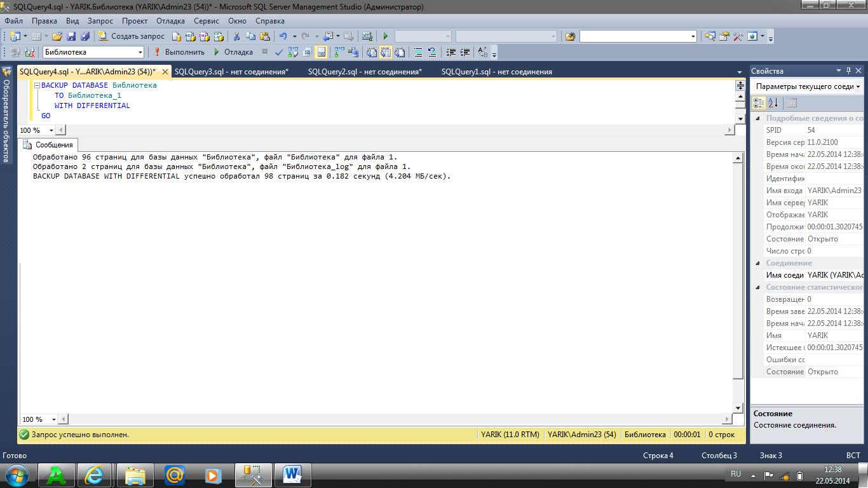
Task: Toggle Include Client Statistics
Action: pyautogui.click(x=353, y=52)
